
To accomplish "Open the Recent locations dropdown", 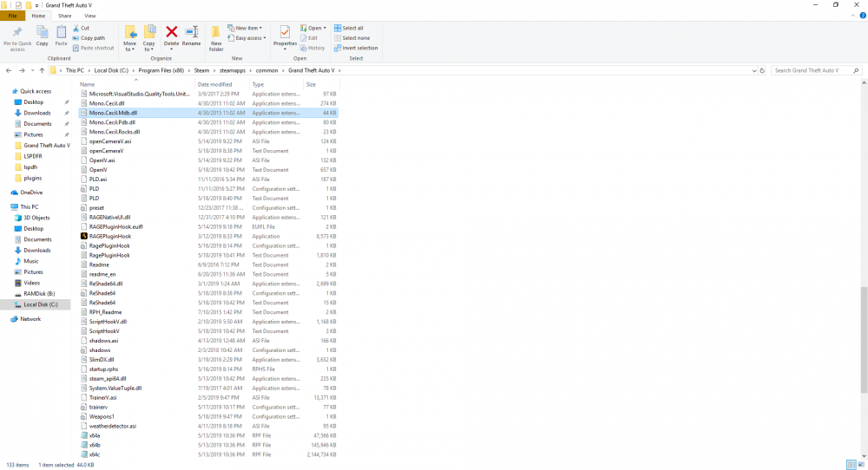I will (x=33, y=71).
